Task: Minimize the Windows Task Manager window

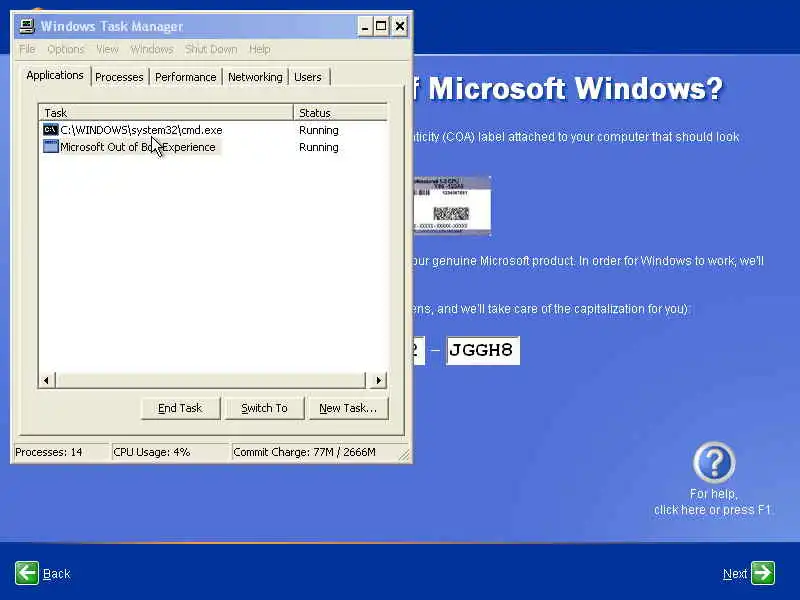Action: tap(364, 27)
